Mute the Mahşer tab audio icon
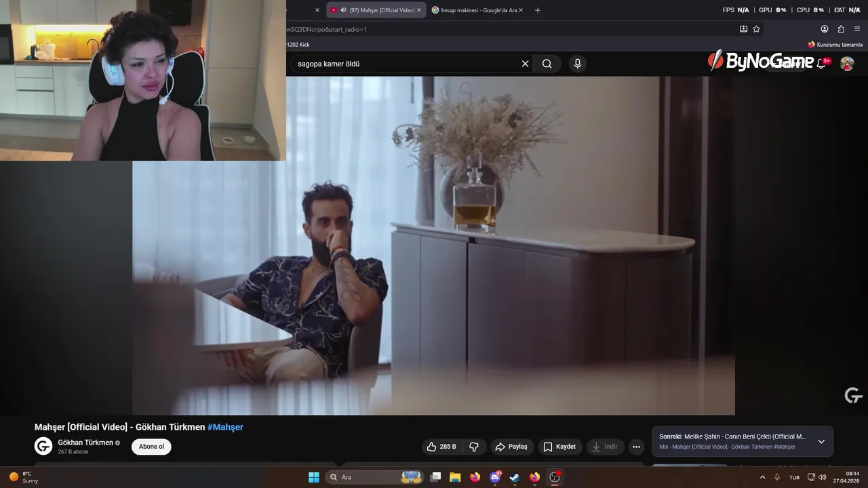868x488 pixels. click(x=343, y=10)
